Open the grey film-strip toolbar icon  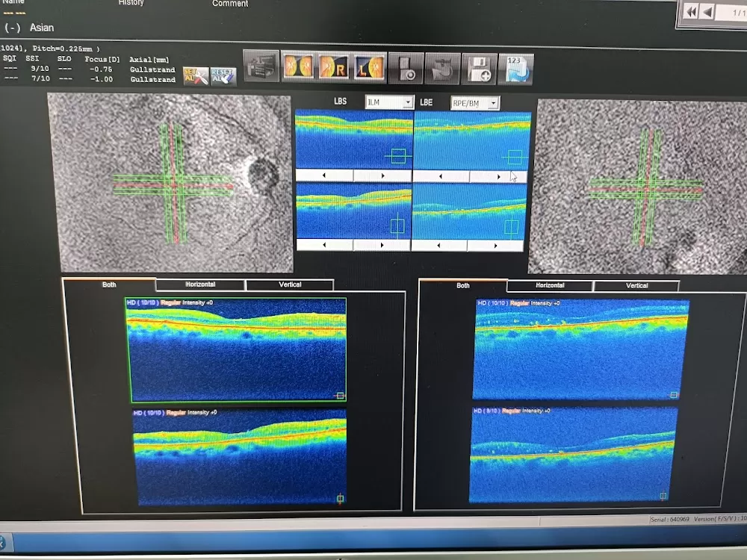(261, 66)
